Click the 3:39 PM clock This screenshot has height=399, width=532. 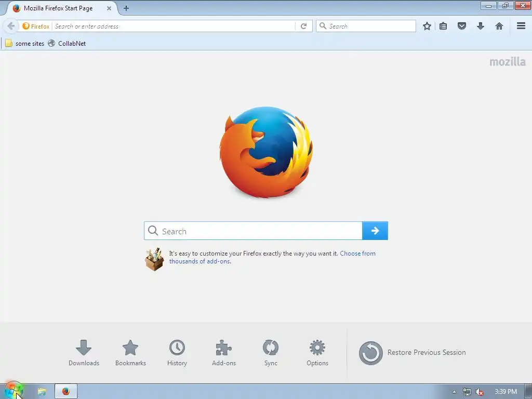click(506, 392)
